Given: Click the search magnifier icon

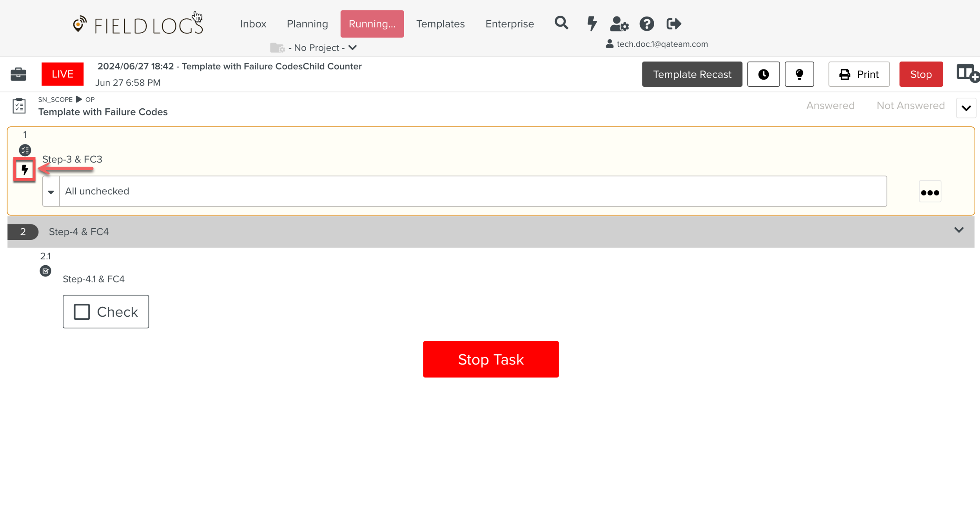Looking at the screenshot, I should [561, 23].
